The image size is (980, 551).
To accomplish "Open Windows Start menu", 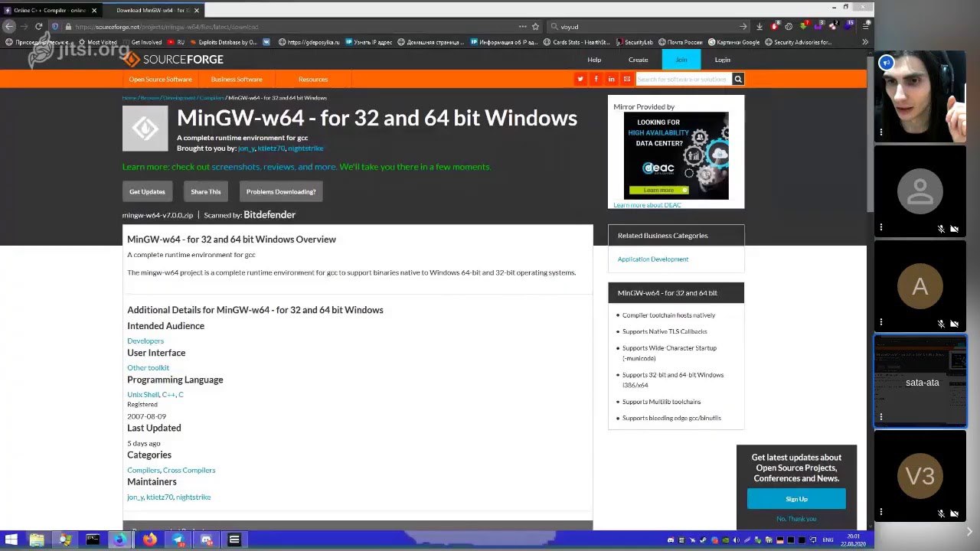I will point(11,540).
